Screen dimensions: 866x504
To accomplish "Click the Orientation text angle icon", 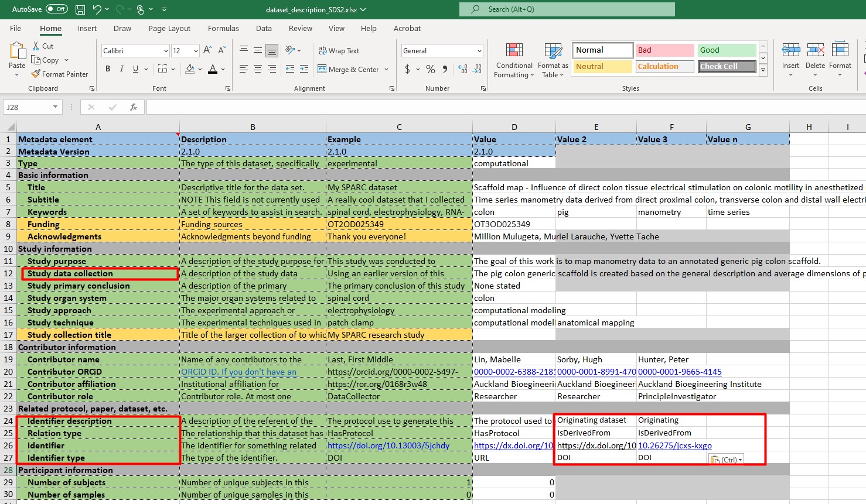I will point(290,51).
